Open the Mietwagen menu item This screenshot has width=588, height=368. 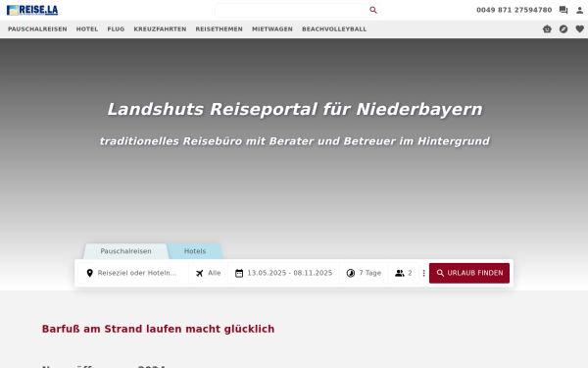click(272, 28)
